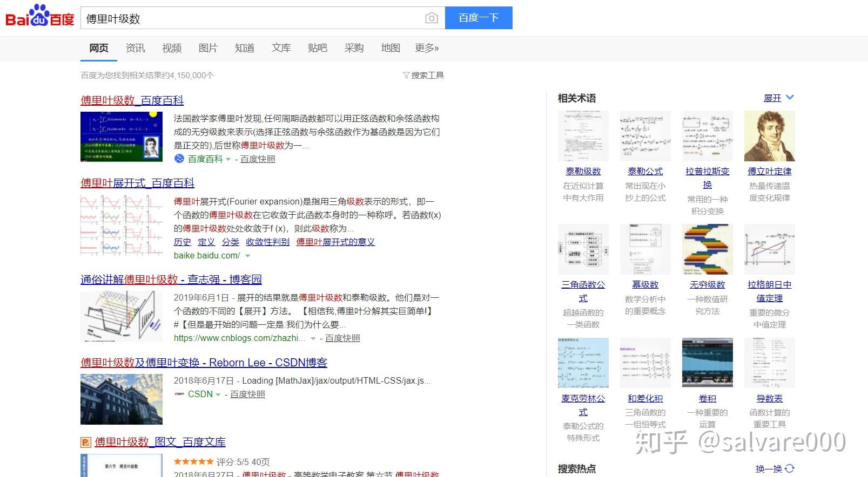This screenshot has width=868, height=477.
Task: Open dropdown arrow after cnblogs URL
Action: pyautogui.click(x=313, y=338)
